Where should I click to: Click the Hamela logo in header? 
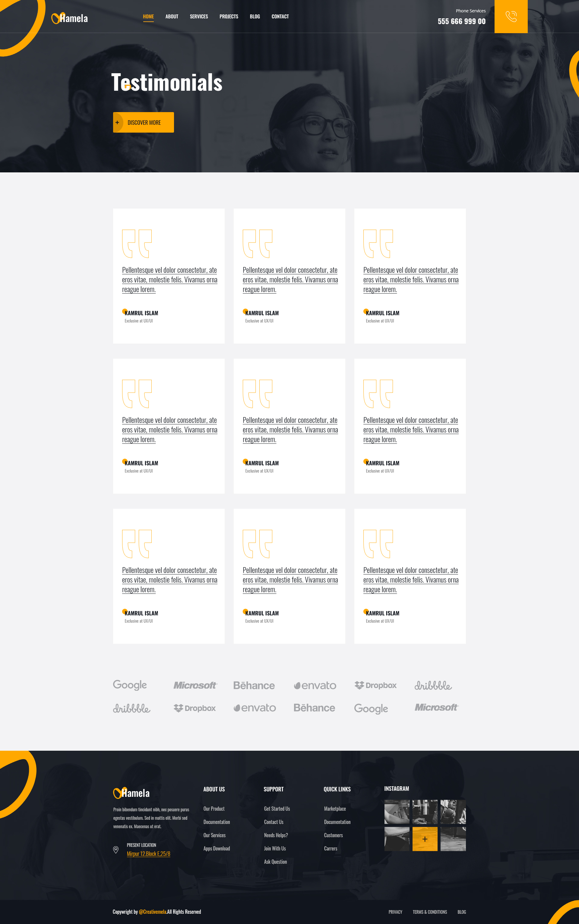coord(70,18)
